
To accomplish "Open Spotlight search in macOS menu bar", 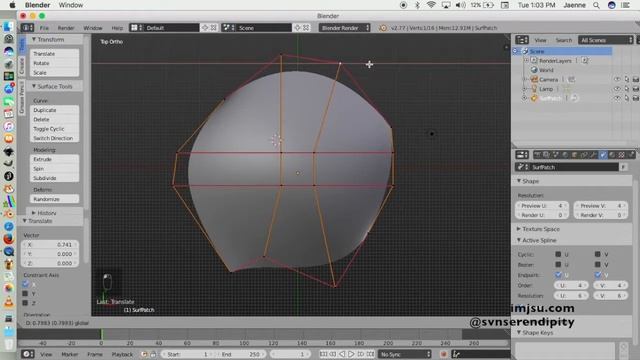I will [596, 5].
